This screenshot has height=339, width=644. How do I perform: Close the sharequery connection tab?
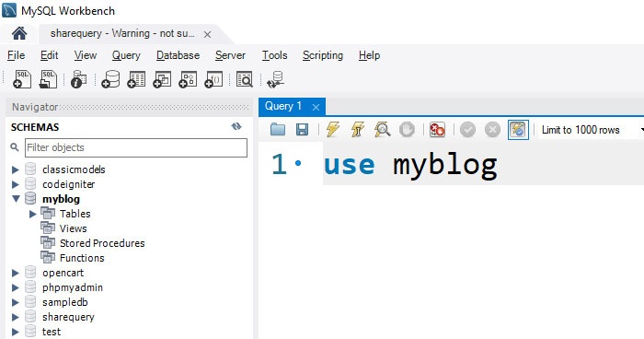click(207, 35)
